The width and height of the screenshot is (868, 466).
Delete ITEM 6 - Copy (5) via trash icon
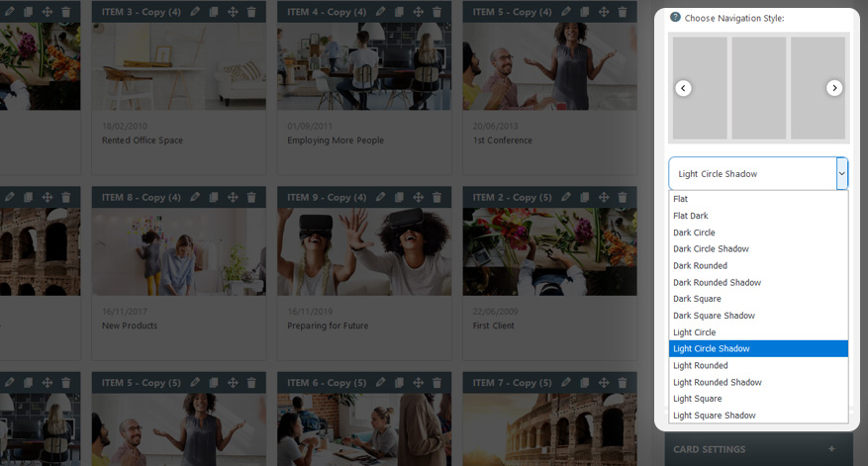tap(436, 382)
